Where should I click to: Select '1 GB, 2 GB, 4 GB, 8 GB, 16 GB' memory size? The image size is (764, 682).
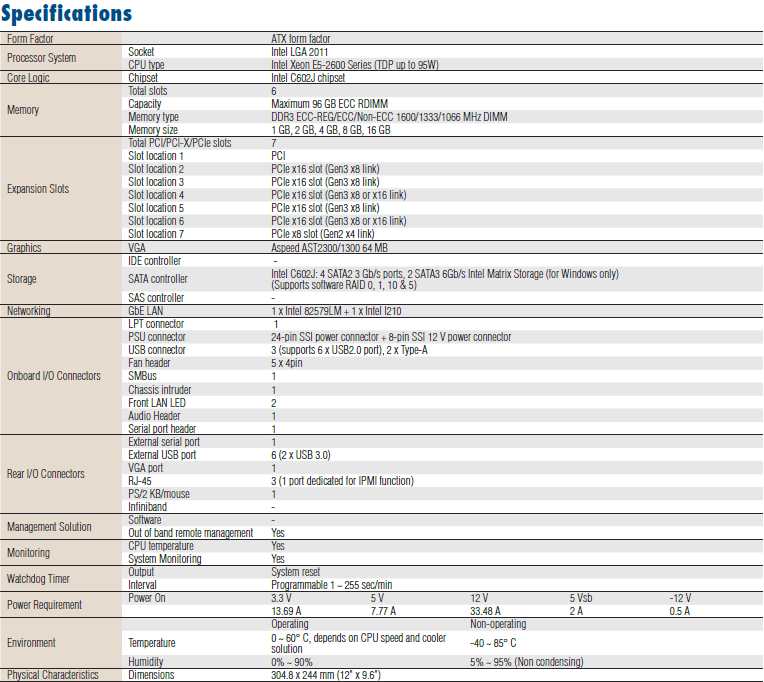pyautogui.click(x=331, y=130)
